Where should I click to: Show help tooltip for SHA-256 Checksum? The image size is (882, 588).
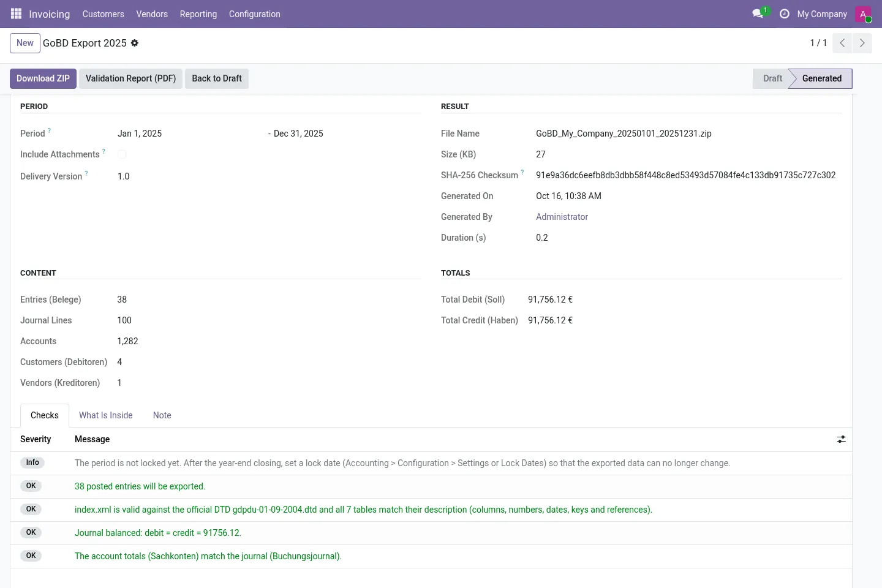[x=522, y=172]
